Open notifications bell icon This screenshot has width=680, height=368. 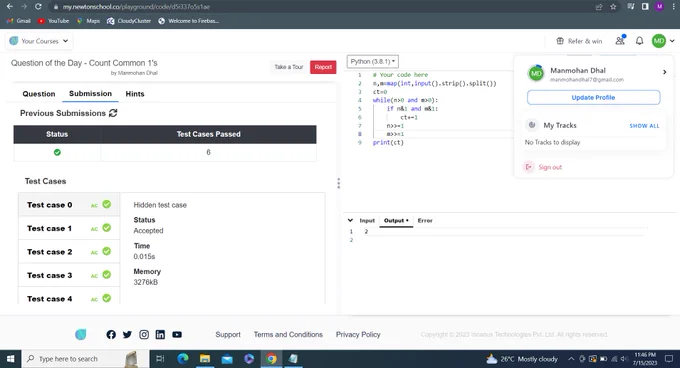pyautogui.click(x=639, y=41)
